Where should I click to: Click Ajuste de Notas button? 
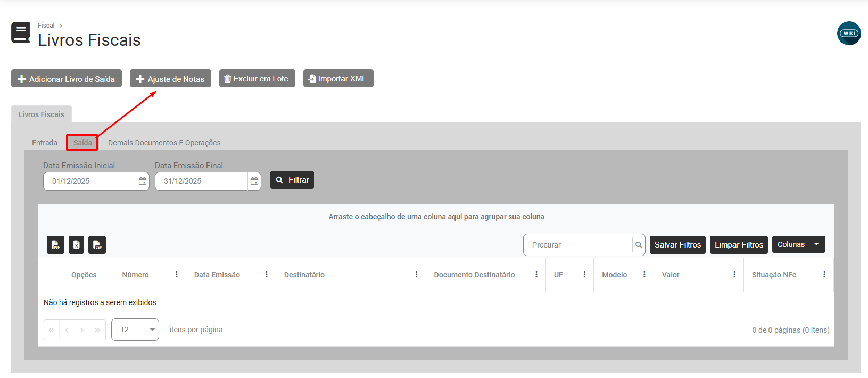170,79
